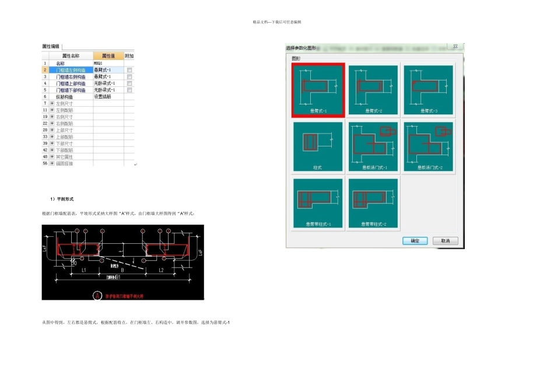This screenshot has width=554, height=392.
Task: Click the 取消 cancel button
Action: [x=446, y=241]
